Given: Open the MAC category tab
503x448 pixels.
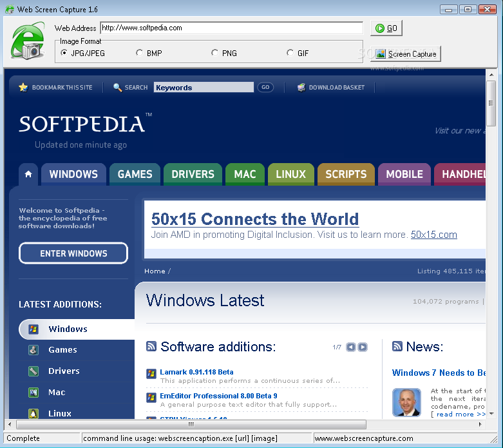Looking at the screenshot, I should 245,174.
